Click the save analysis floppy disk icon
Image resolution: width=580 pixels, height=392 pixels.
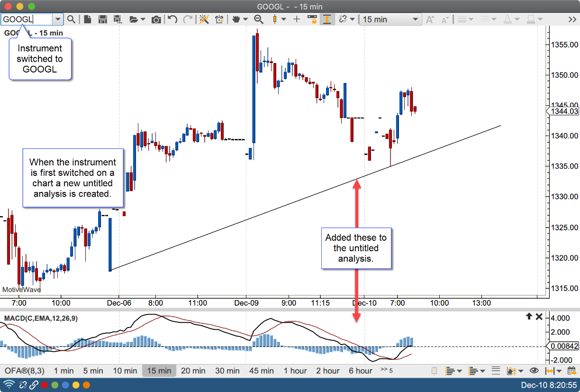click(102, 19)
